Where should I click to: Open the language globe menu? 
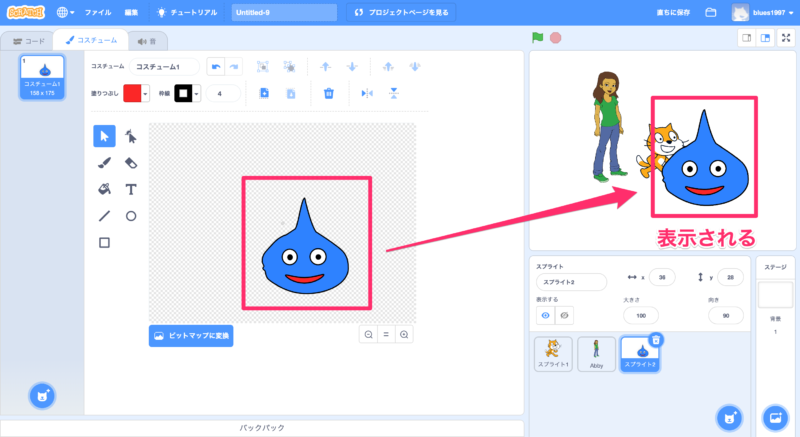point(67,12)
